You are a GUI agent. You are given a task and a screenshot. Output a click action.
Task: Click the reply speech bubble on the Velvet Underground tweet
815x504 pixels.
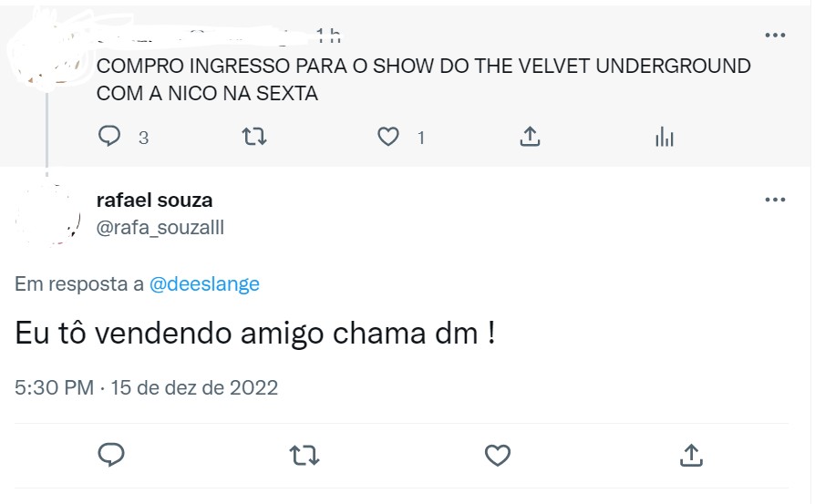[x=109, y=137]
